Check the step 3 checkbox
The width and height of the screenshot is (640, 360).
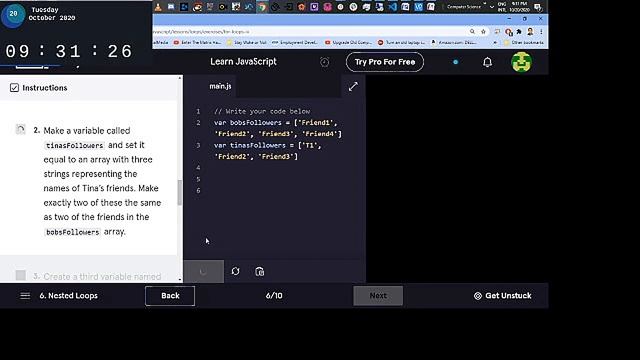pos(20,276)
